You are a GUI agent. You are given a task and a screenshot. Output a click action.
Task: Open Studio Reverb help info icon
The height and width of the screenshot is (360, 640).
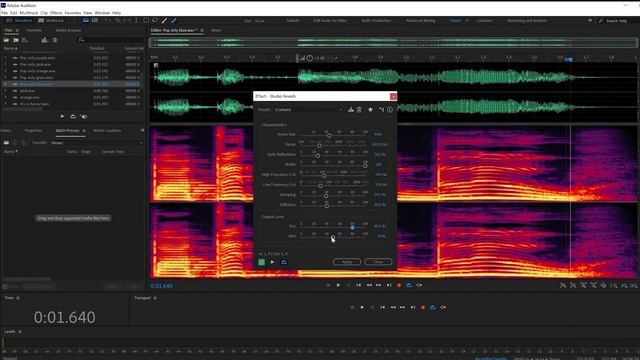pos(390,109)
